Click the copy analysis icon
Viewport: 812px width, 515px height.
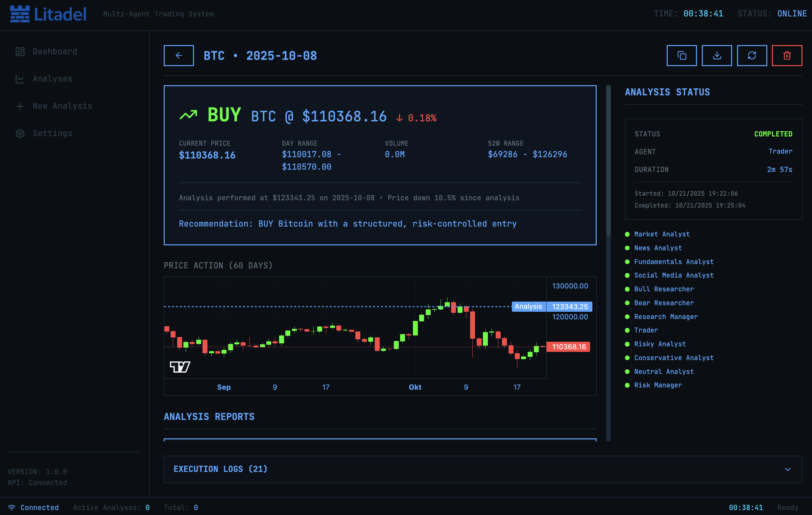tap(681, 56)
